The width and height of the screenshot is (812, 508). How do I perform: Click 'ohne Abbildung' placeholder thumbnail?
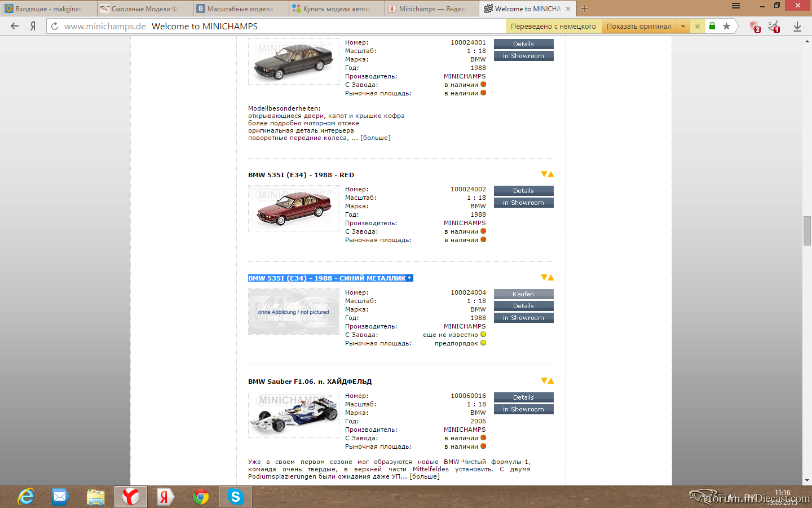point(294,312)
